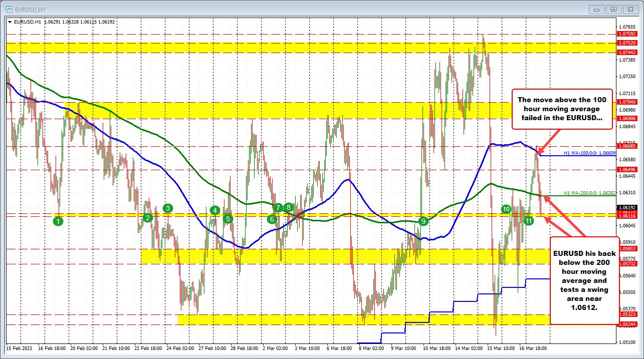Viewport: 644px width, 359px height.
Task: Click the '3 Mar 10:00' time axis label
Action: coord(308,347)
